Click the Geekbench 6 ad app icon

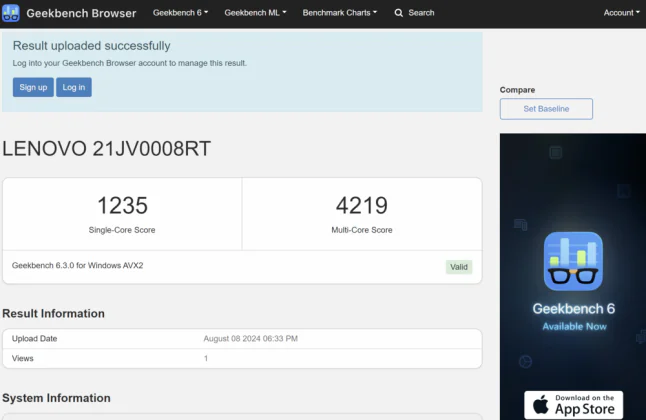coord(573,261)
